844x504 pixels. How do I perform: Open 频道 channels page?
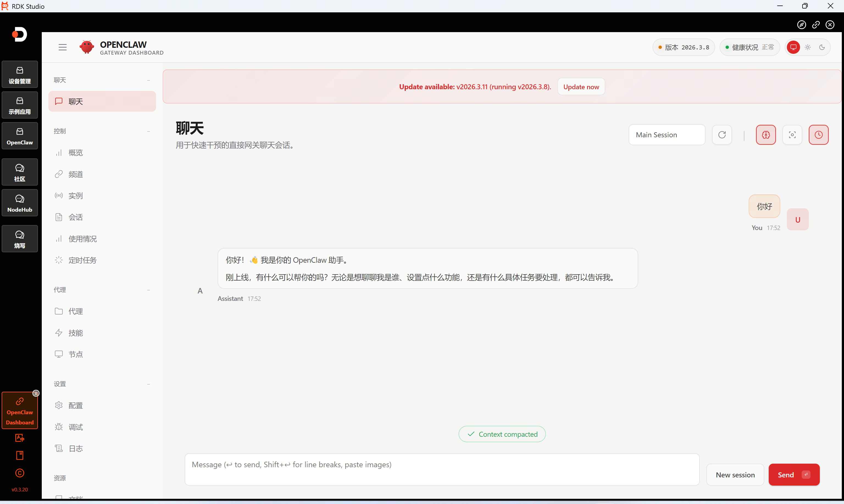click(102, 174)
